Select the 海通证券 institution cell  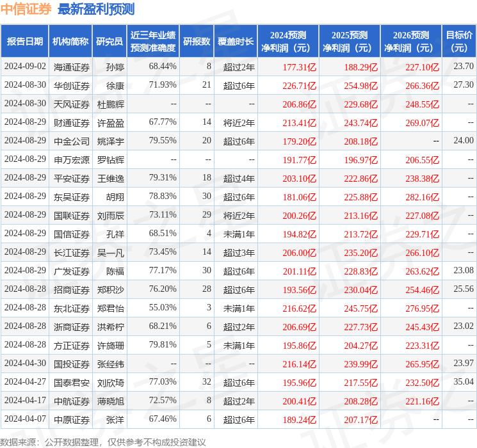point(72,67)
